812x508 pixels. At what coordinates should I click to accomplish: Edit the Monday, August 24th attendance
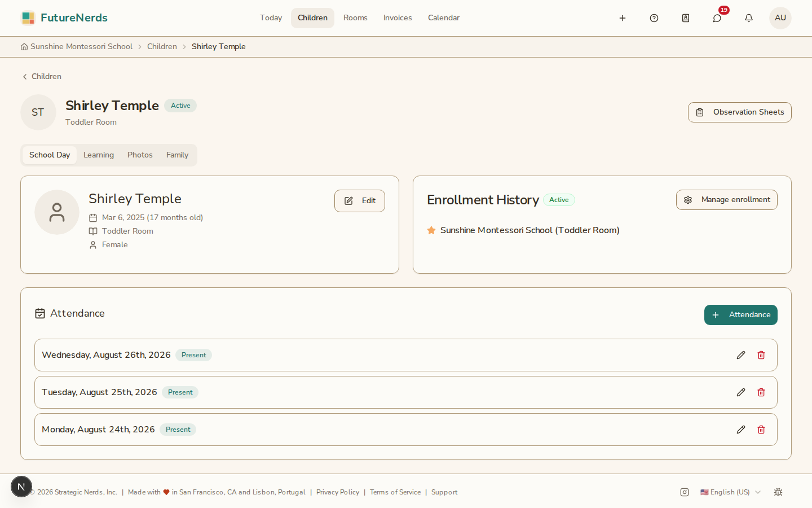pyautogui.click(x=741, y=430)
